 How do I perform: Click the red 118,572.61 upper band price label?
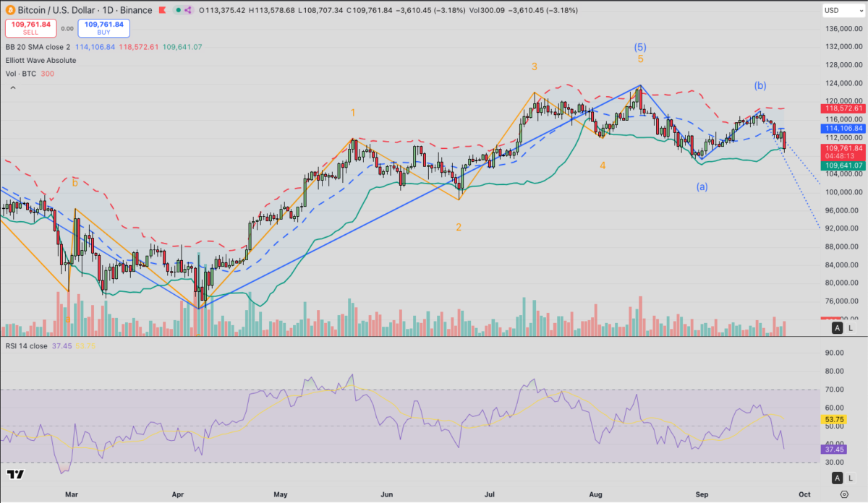[843, 108]
